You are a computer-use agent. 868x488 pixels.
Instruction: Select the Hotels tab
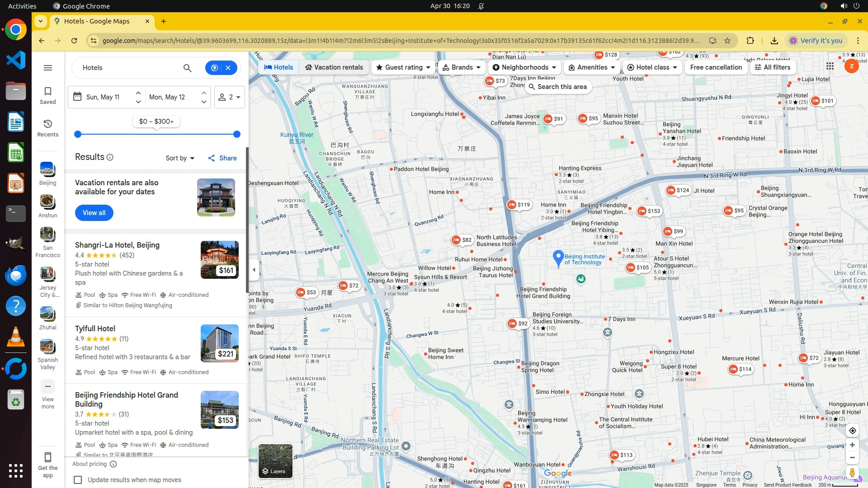tap(278, 67)
